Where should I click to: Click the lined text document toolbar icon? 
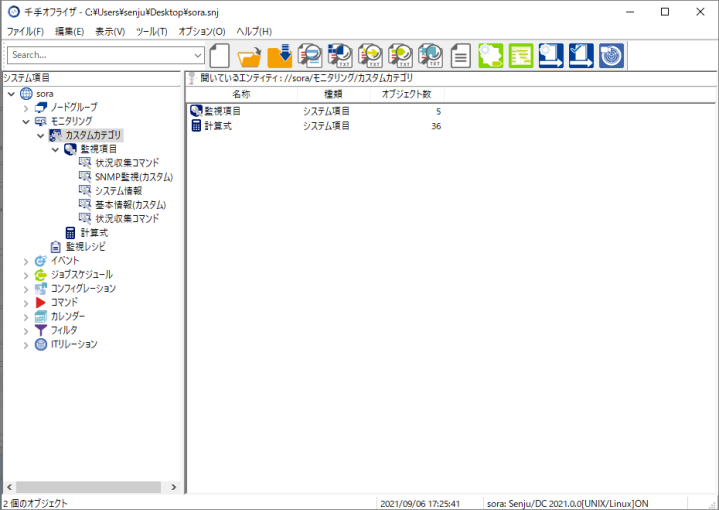(x=460, y=56)
